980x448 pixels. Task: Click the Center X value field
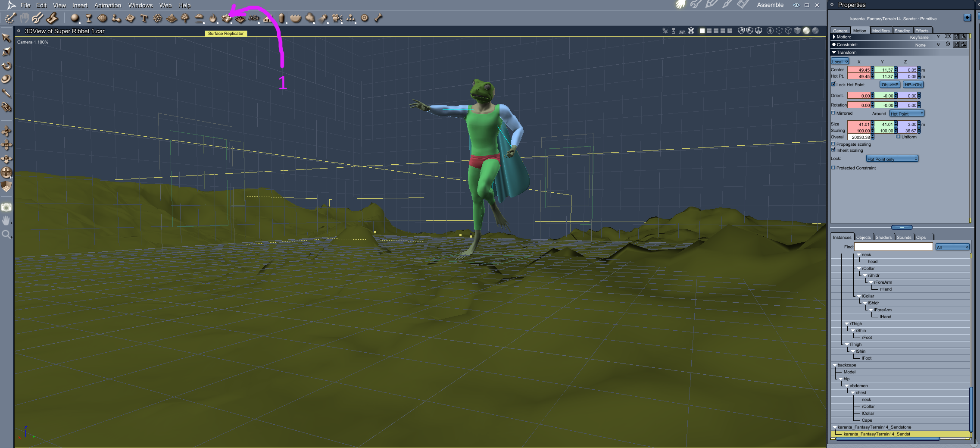coord(859,70)
